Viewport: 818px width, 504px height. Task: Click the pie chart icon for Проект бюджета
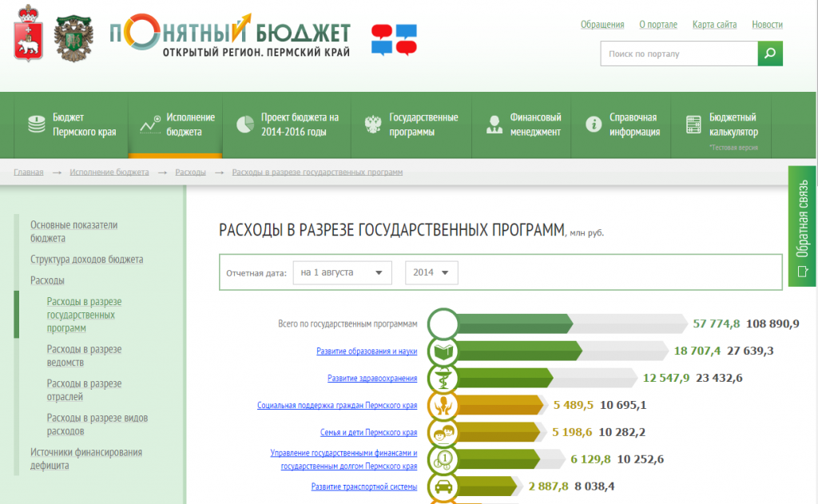pos(245,124)
